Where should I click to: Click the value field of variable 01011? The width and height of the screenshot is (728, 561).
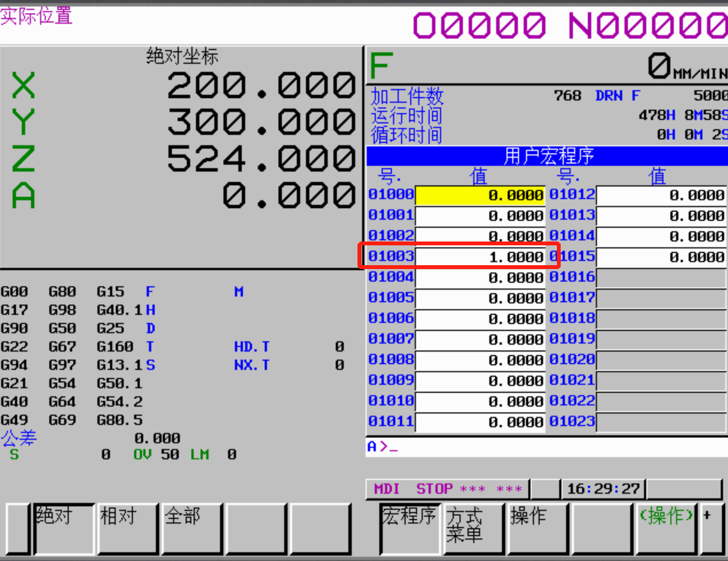[480, 421]
